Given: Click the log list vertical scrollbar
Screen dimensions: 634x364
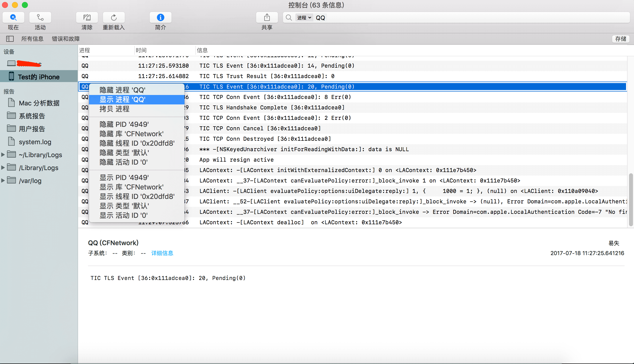Looking at the screenshot, I should [631, 199].
